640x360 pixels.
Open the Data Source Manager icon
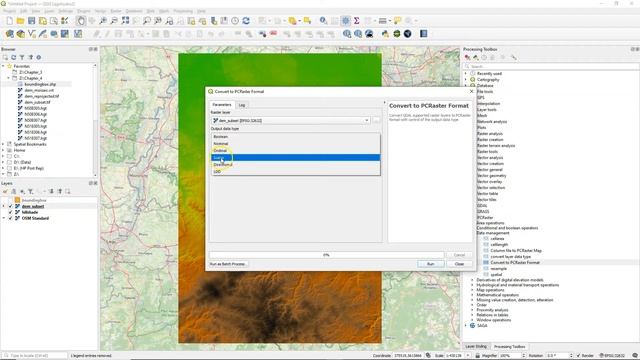tap(9, 34)
